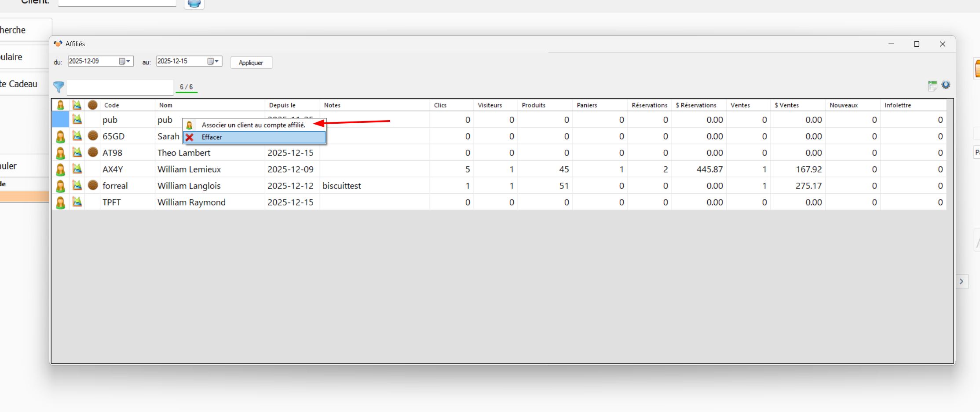Click the cookie icon on the forreal row

92,185
